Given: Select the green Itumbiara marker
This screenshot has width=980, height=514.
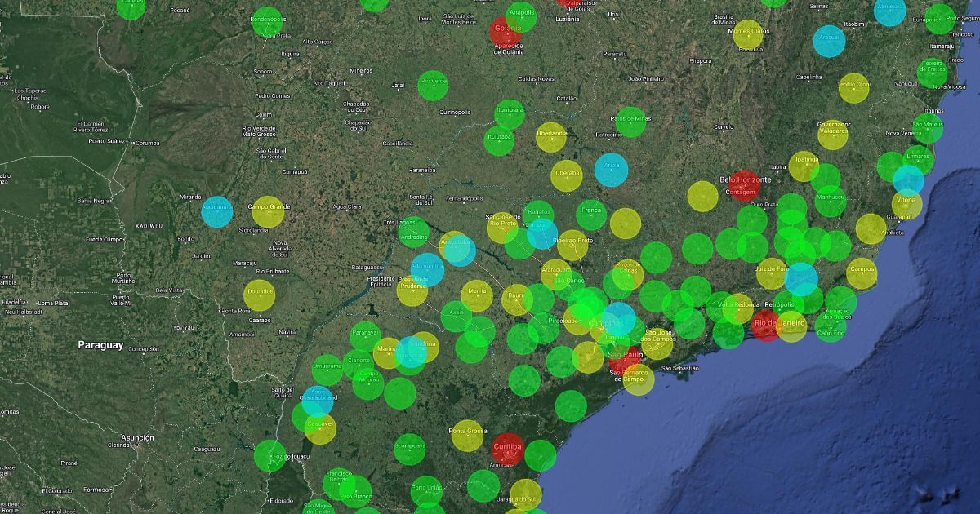Looking at the screenshot, I should click(x=509, y=114).
